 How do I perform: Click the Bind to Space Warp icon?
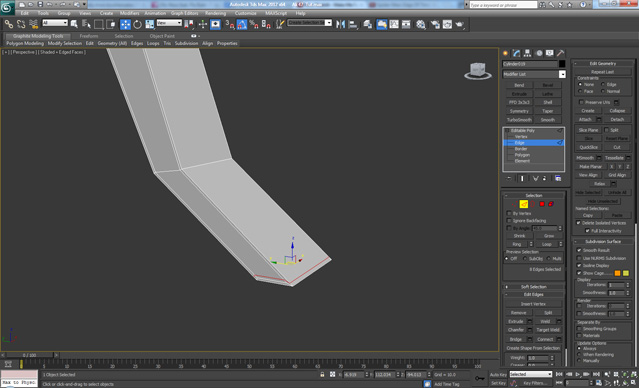click(x=33, y=24)
